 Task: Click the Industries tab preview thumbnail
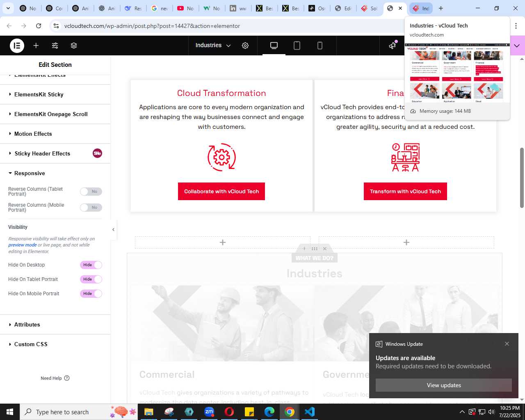pos(457,73)
